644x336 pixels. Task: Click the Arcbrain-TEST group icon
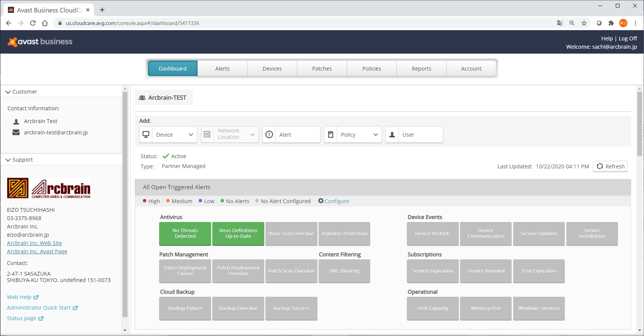tap(142, 97)
